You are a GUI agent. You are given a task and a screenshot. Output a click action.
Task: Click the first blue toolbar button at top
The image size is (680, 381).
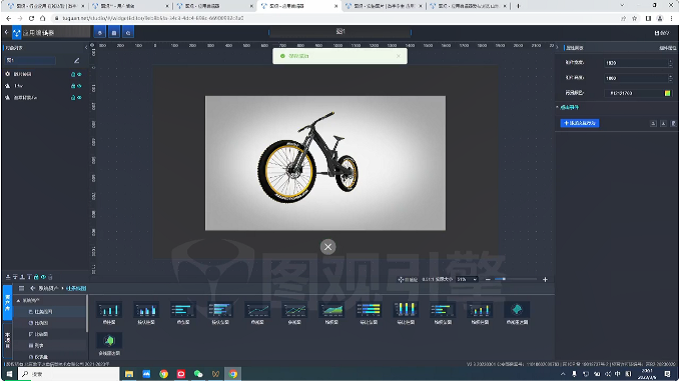pos(100,33)
